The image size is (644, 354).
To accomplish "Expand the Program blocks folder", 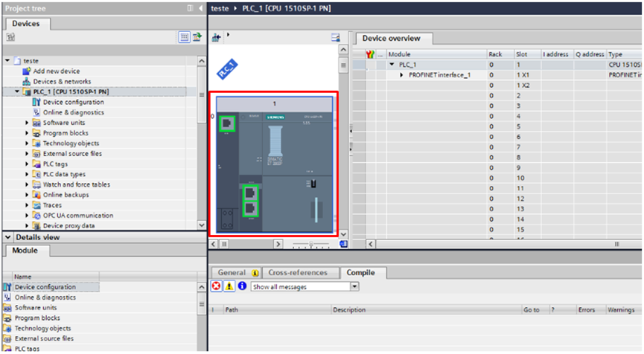I will click(x=28, y=133).
